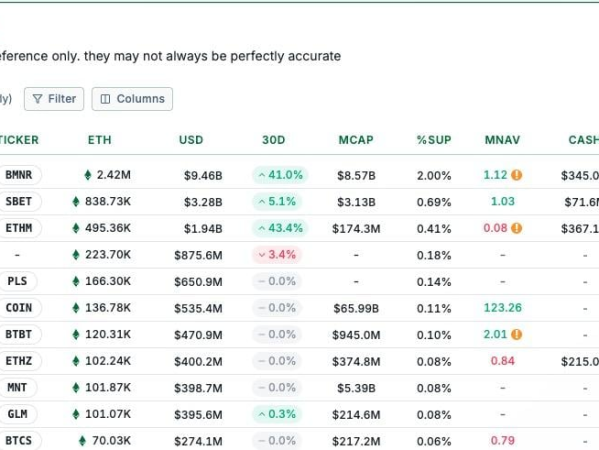Click the Ethereum icon beside 136.78K
This screenshot has height=450, width=599.
[x=76, y=308]
